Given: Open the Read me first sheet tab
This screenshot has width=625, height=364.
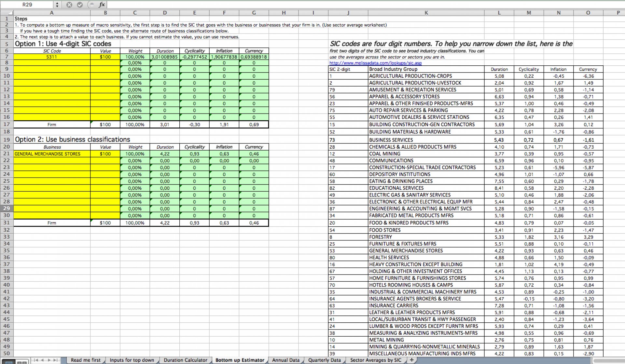Looking at the screenshot, I should click(x=86, y=360).
